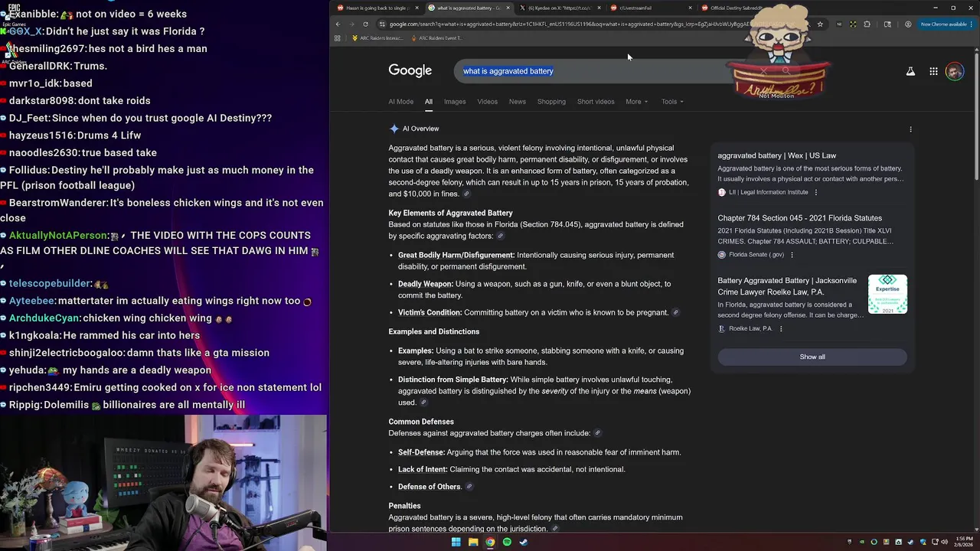
Task: Open Windows Start menu
Action: [456, 542]
